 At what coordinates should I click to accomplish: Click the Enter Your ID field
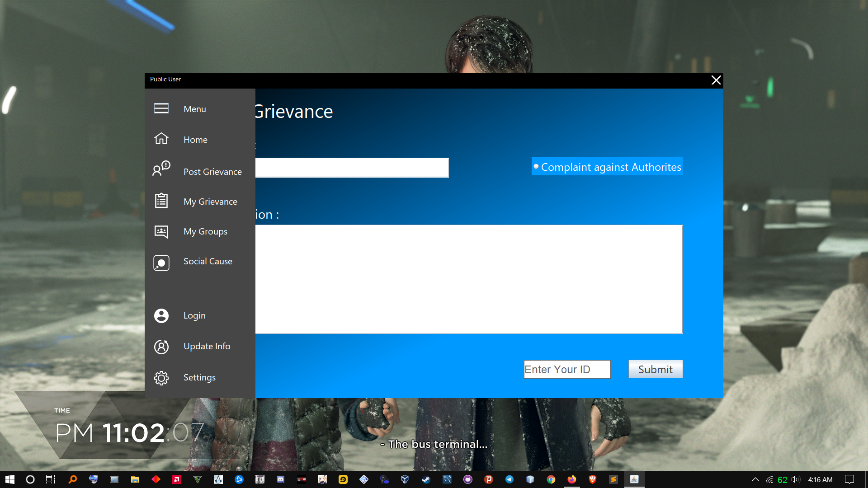point(567,370)
